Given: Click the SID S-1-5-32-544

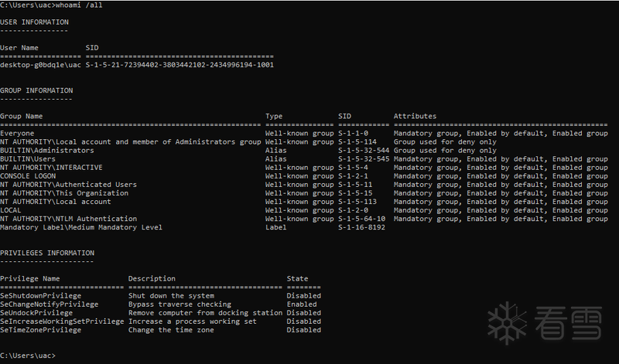Looking at the screenshot, I should (x=364, y=150).
